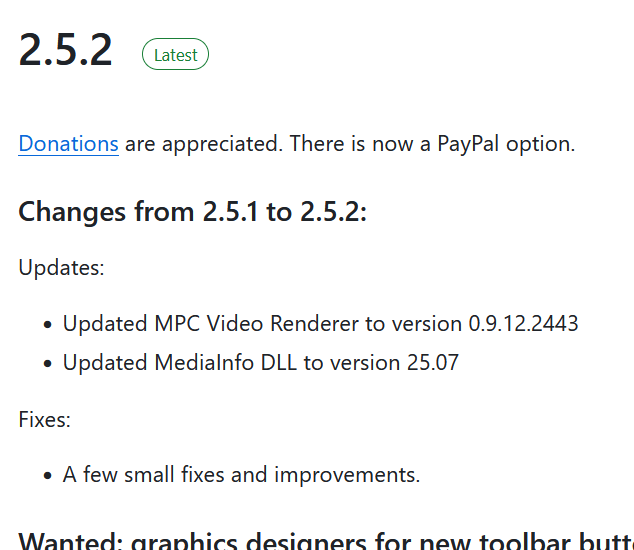Viewport: 634px width, 550px height.
Task: Click '2.5.1' in the changes heading
Action: click(x=230, y=212)
